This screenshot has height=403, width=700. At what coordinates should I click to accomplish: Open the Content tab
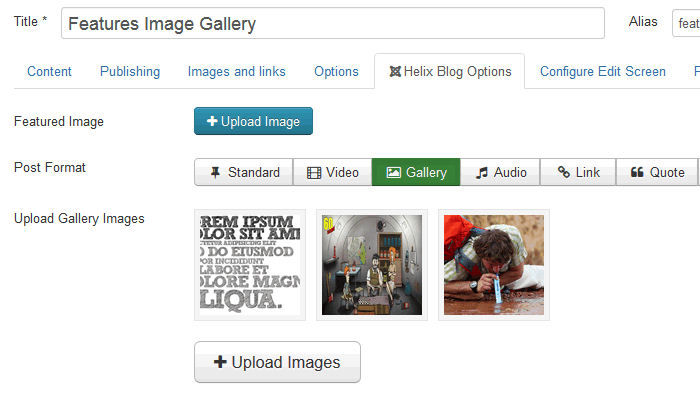click(x=49, y=72)
